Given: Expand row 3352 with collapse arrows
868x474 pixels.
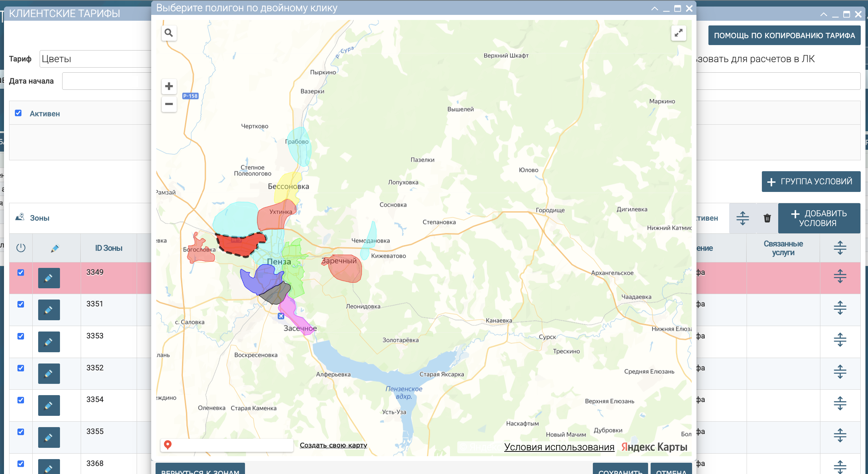Looking at the screenshot, I should point(840,371).
